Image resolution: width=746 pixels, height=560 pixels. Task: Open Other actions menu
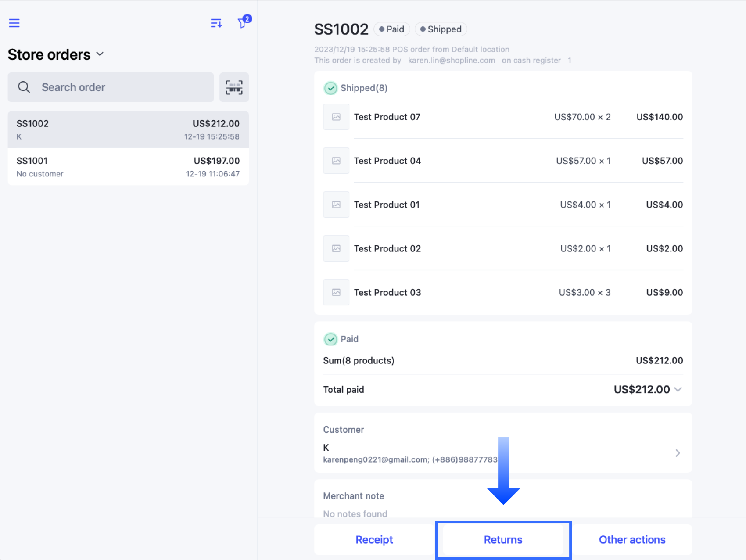632,540
